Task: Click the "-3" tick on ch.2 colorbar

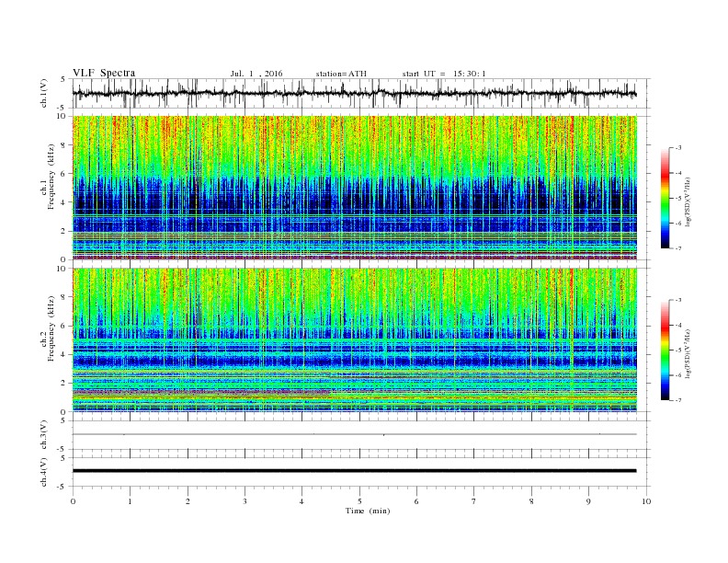Action: coord(678,300)
